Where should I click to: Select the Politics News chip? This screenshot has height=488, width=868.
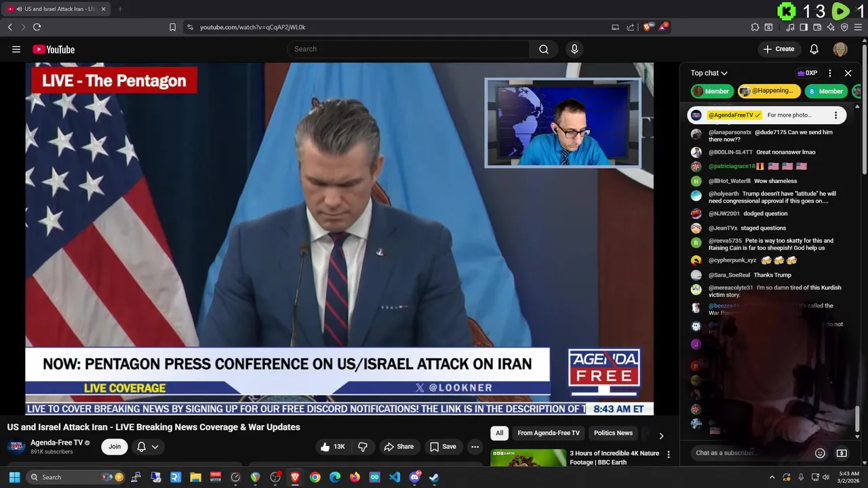(x=613, y=433)
